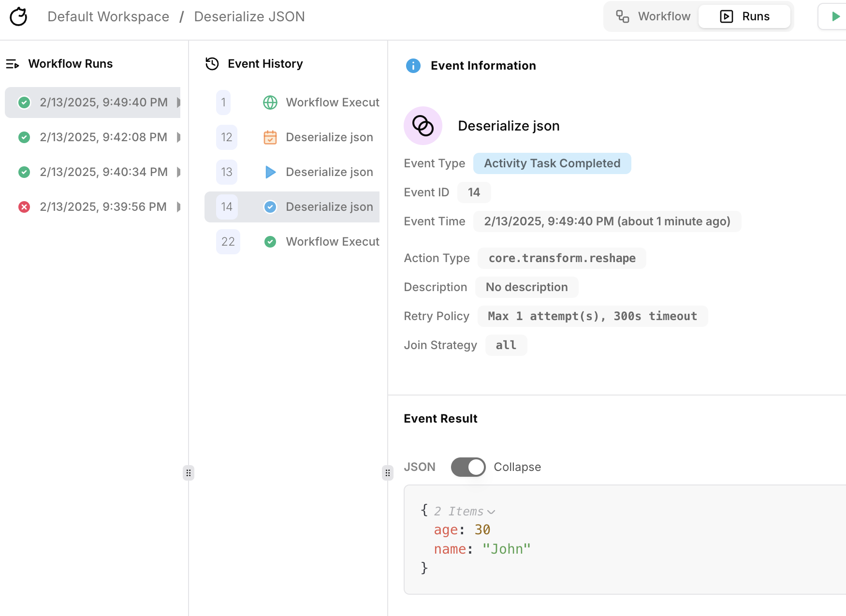Select the 9:40:34 PM workflow run
The width and height of the screenshot is (846, 616).
(x=103, y=172)
